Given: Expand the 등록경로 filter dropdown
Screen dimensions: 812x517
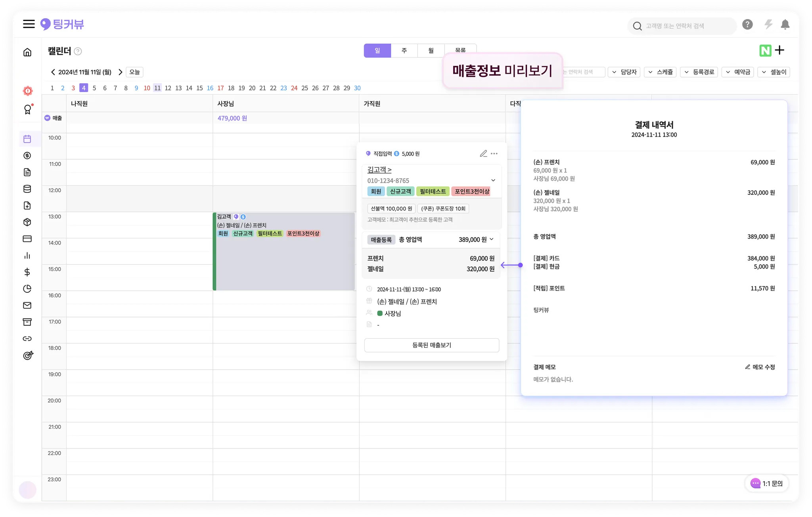Looking at the screenshot, I should [x=699, y=72].
